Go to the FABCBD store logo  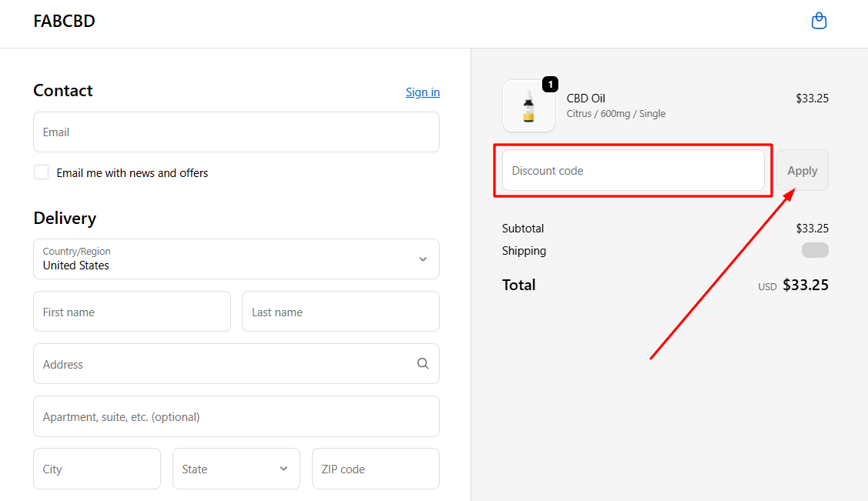click(x=64, y=21)
